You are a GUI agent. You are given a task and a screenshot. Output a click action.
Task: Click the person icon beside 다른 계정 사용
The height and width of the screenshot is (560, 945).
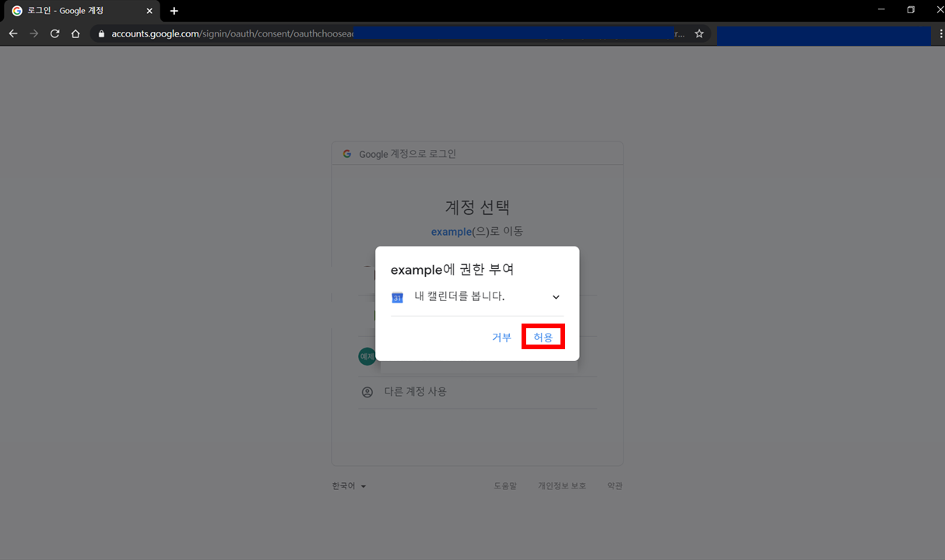click(x=367, y=392)
